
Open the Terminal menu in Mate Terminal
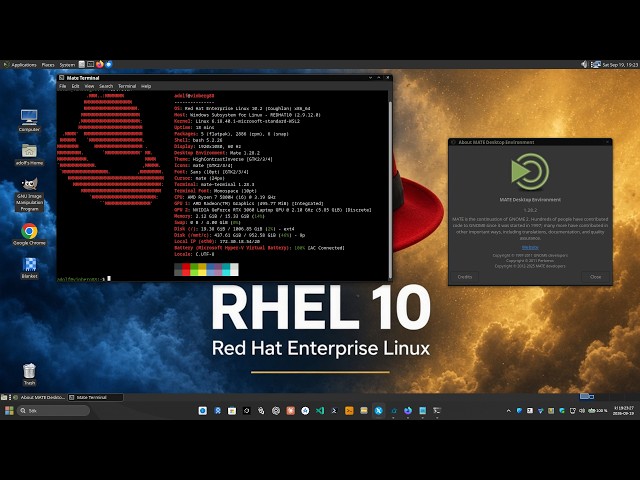click(127, 86)
